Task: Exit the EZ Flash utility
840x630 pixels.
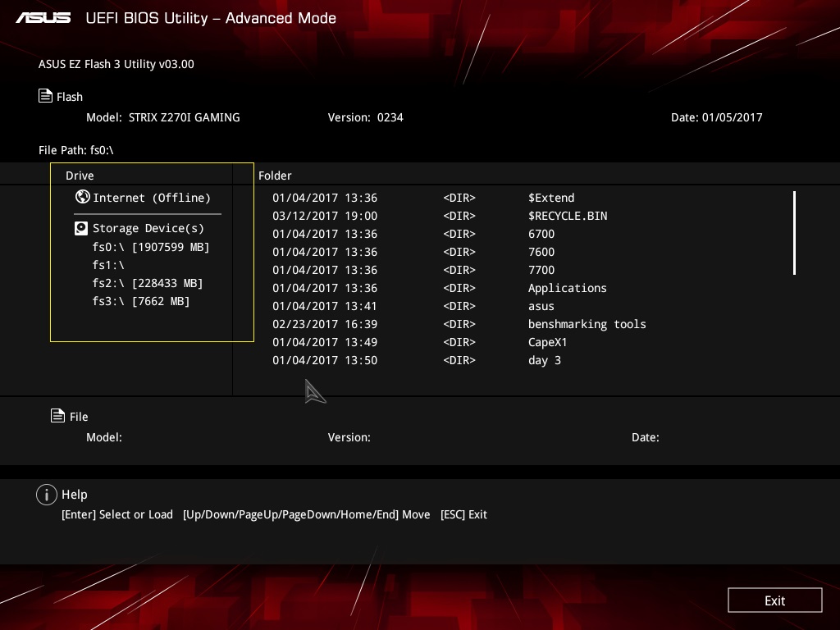Action: click(x=774, y=600)
